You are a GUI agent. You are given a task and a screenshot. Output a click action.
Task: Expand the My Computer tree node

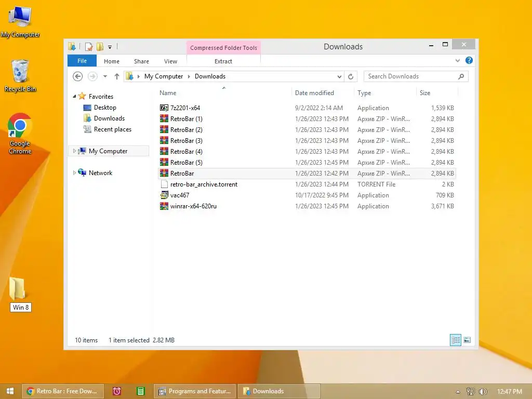coord(74,151)
